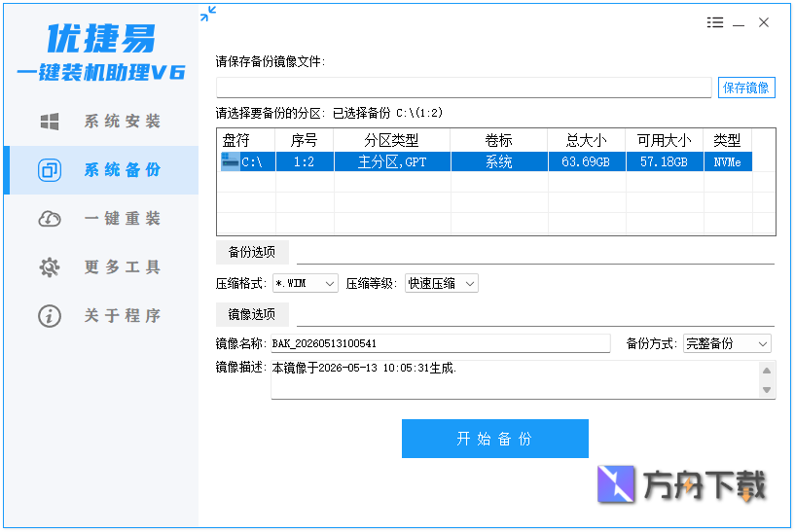Viewport: 795px width, 532px height.
Task: Click the cloud restore icon beside 一键重装
Action: point(50,219)
